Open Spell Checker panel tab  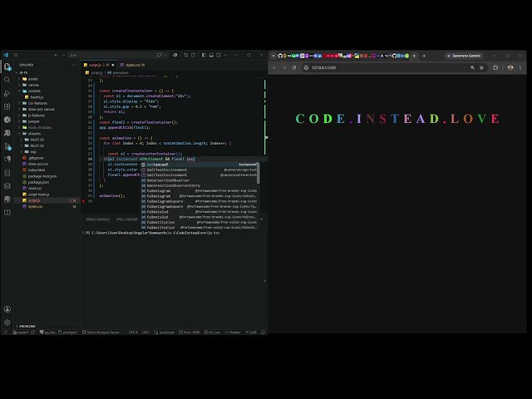tap(127, 219)
